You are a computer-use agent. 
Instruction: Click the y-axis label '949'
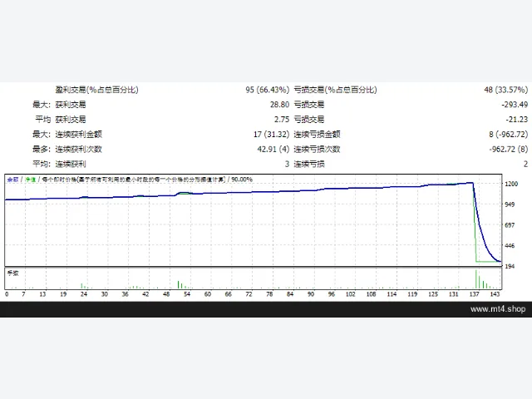pos(510,204)
